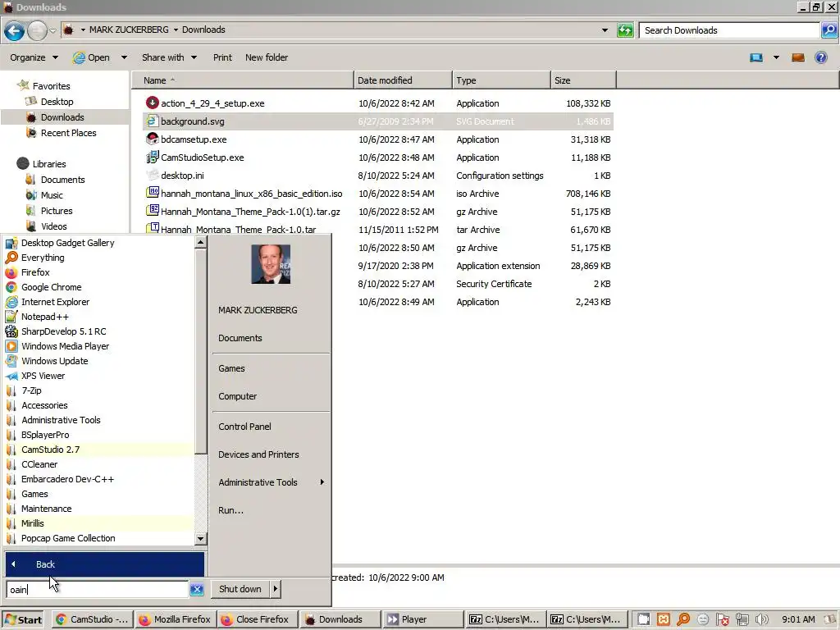
Task: Click the volume icon in system tray
Action: [x=762, y=619]
